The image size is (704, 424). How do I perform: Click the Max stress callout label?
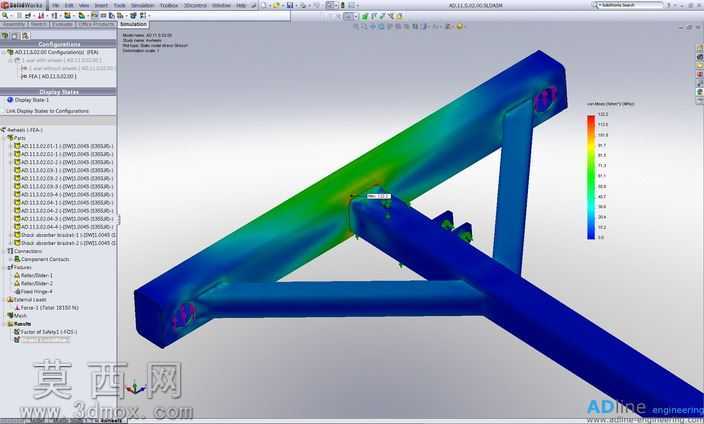pos(378,196)
